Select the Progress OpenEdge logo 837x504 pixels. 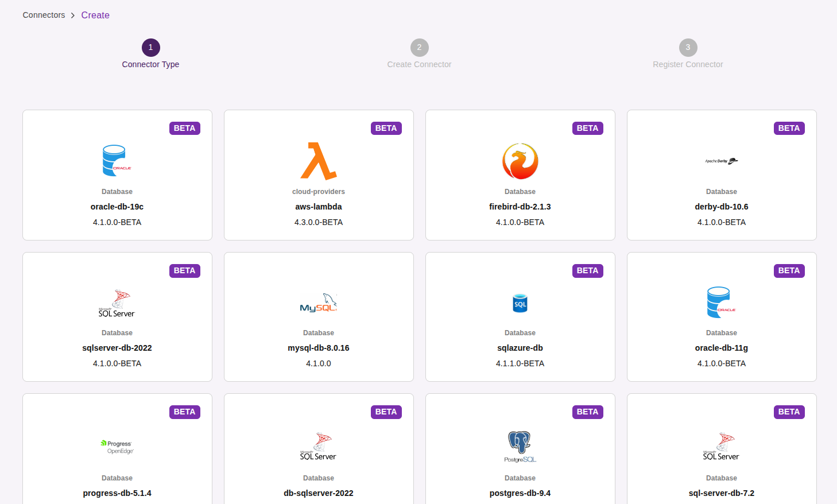pos(117,445)
